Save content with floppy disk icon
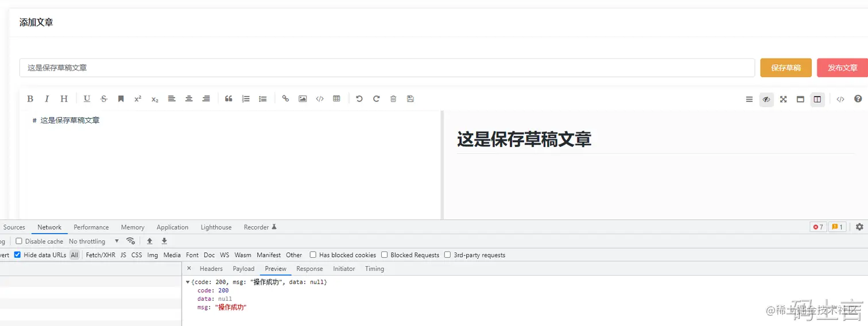The image size is (868, 326). (410, 99)
